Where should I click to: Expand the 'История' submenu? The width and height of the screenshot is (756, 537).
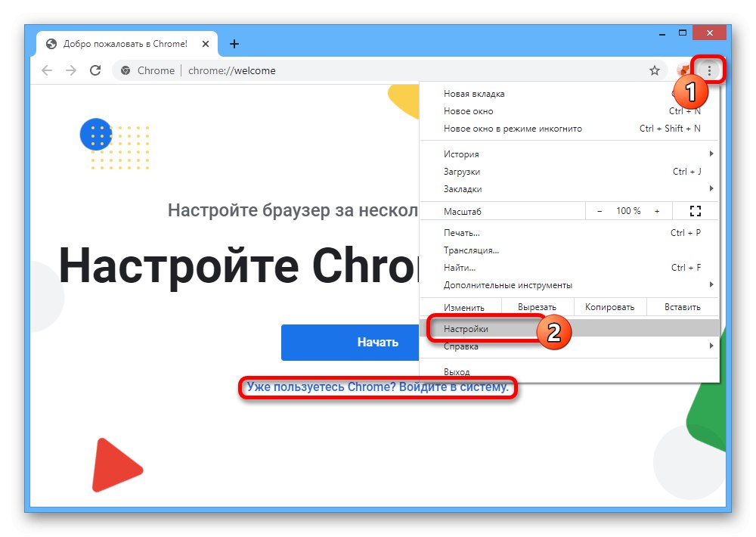569,154
